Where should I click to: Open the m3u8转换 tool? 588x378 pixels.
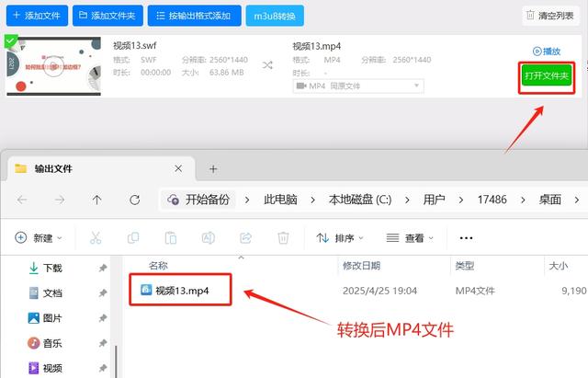click(x=275, y=16)
